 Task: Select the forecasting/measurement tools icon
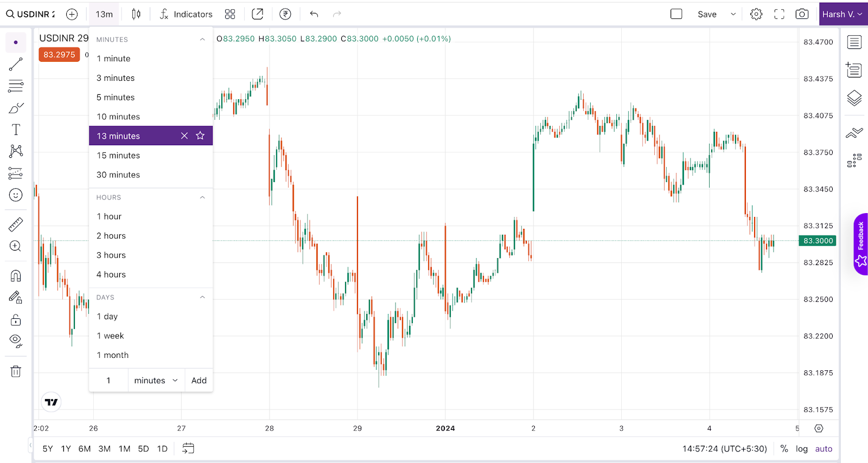[x=16, y=173]
